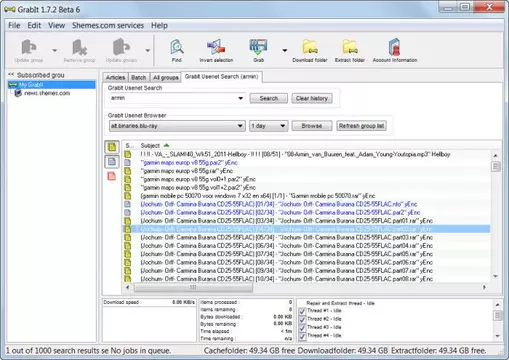Open the Shemes.com services menu
This screenshot has height=360, width=509.
[108, 25]
